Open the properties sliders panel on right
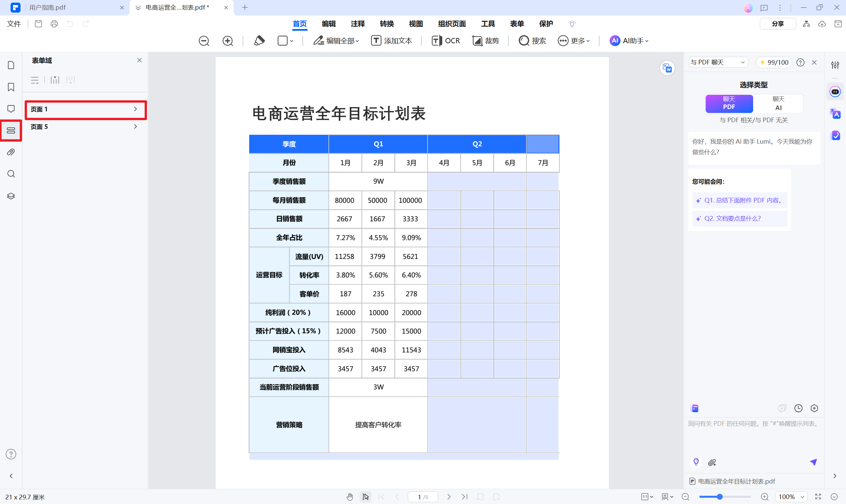846x504 pixels. point(835,65)
